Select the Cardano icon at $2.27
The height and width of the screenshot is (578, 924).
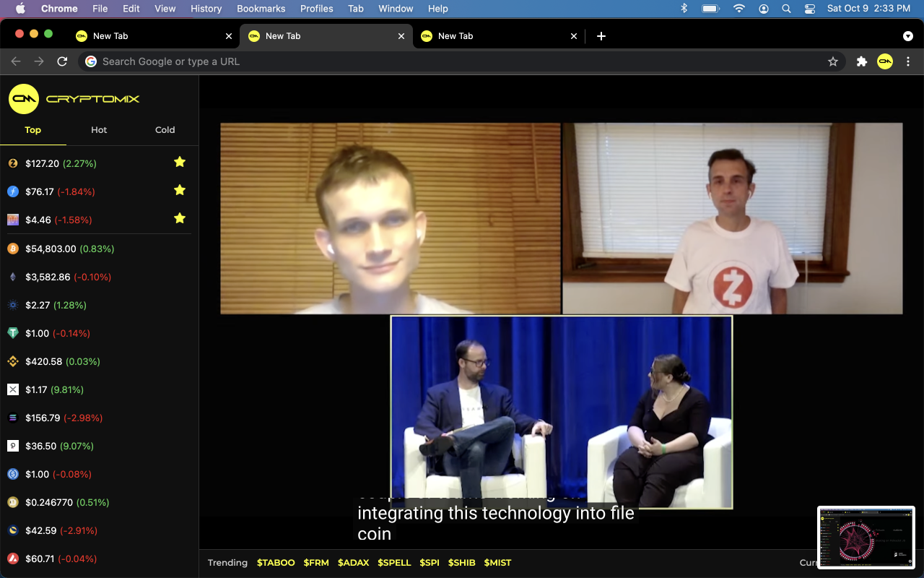[x=13, y=305]
